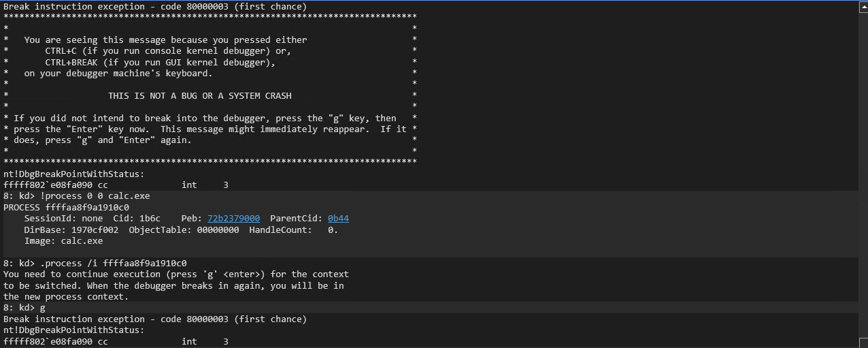Open the Peb address link 72b2379000
Screen dimensions: 868x348
point(233,219)
